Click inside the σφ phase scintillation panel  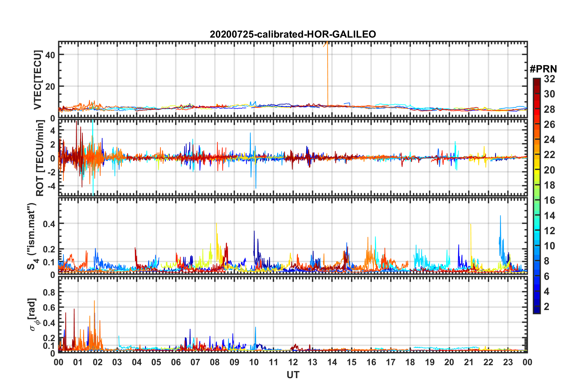pos(293,314)
